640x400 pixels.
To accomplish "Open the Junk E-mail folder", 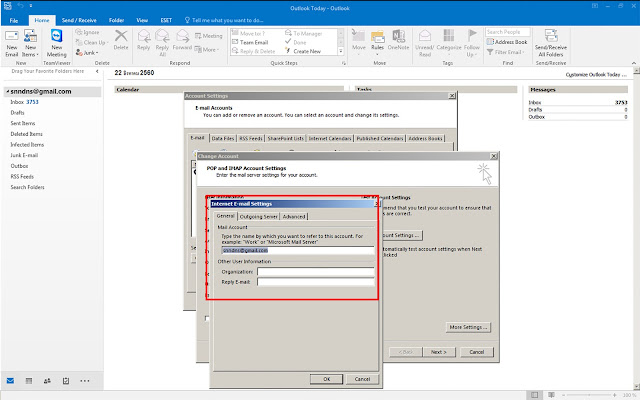I will tap(24, 155).
